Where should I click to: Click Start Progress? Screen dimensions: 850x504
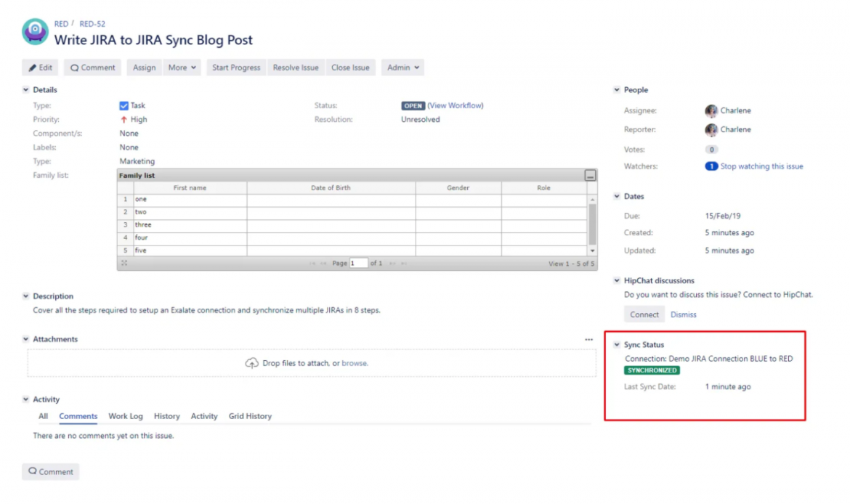tap(236, 68)
